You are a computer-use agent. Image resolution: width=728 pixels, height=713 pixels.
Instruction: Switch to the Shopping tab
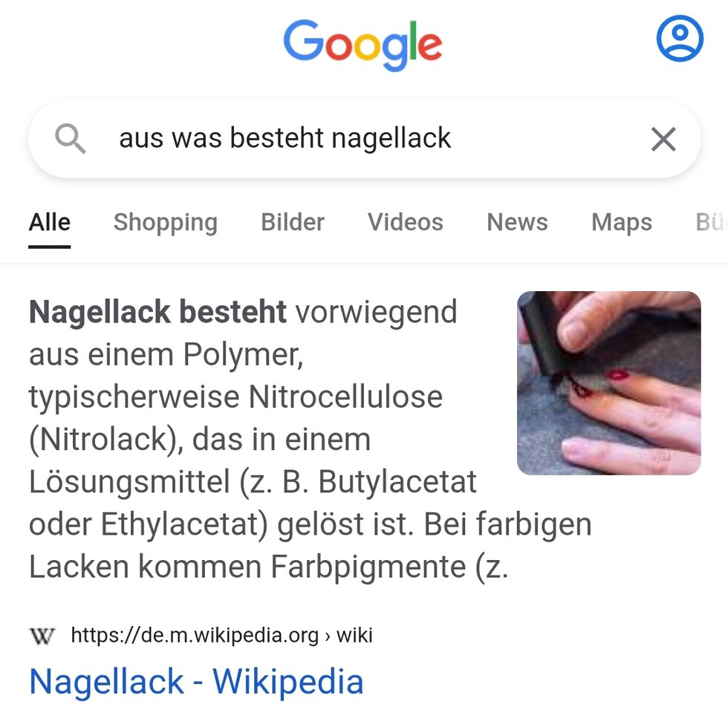pyautogui.click(x=165, y=223)
